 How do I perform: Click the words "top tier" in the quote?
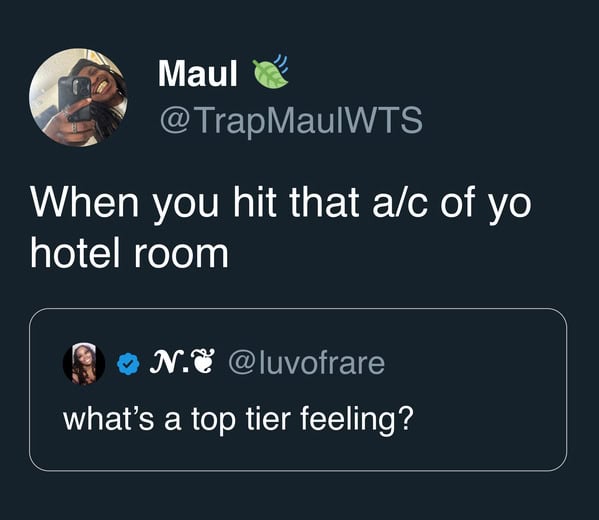(241, 420)
